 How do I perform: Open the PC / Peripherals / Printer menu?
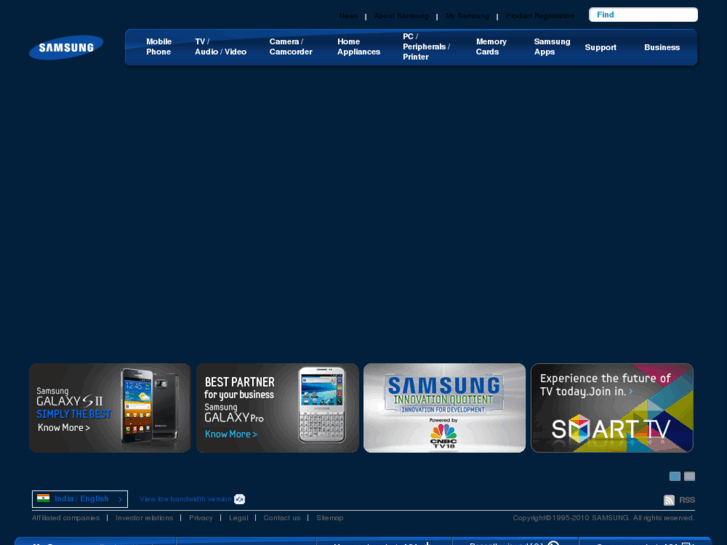pos(426,47)
